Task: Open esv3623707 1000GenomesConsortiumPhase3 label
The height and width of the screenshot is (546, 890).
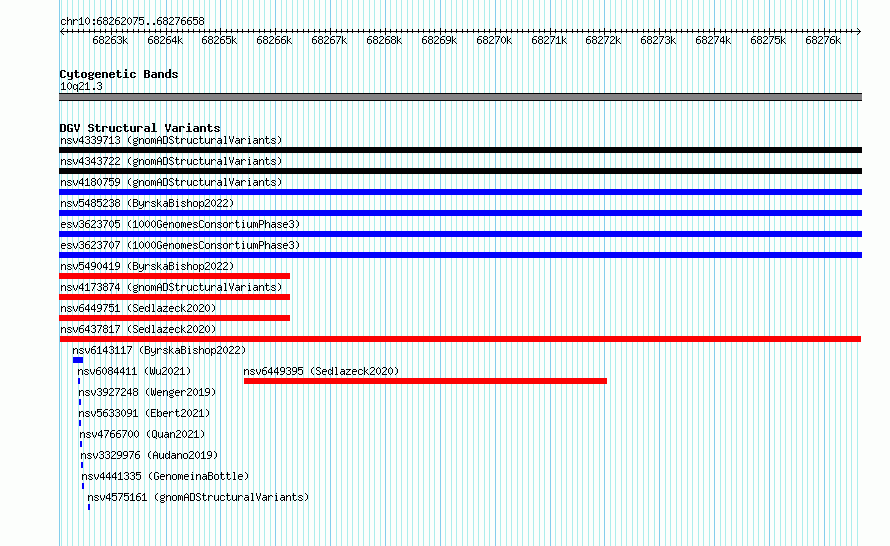Action: [180, 245]
